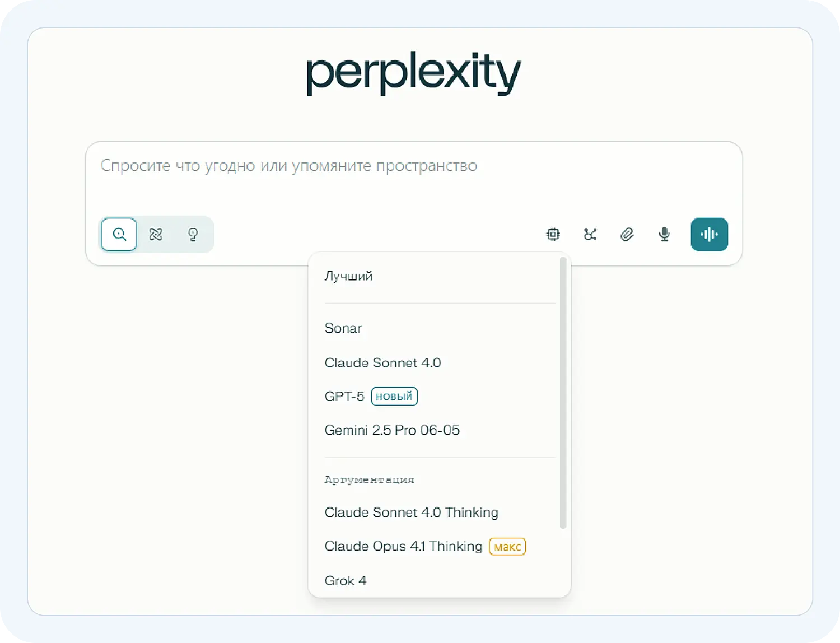Select Claude Opus 4.1 Thinking
Image resolution: width=840 pixels, height=643 pixels.
(x=403, y=546)
